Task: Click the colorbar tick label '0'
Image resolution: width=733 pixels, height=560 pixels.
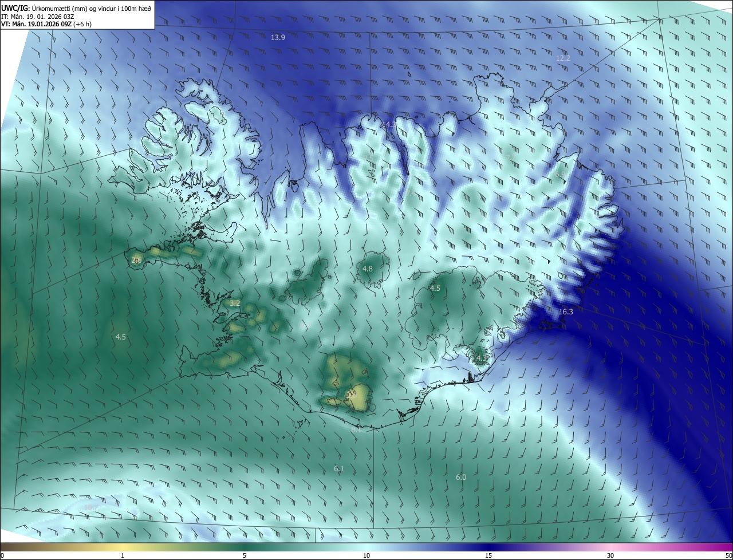Action: click(2, 555)
